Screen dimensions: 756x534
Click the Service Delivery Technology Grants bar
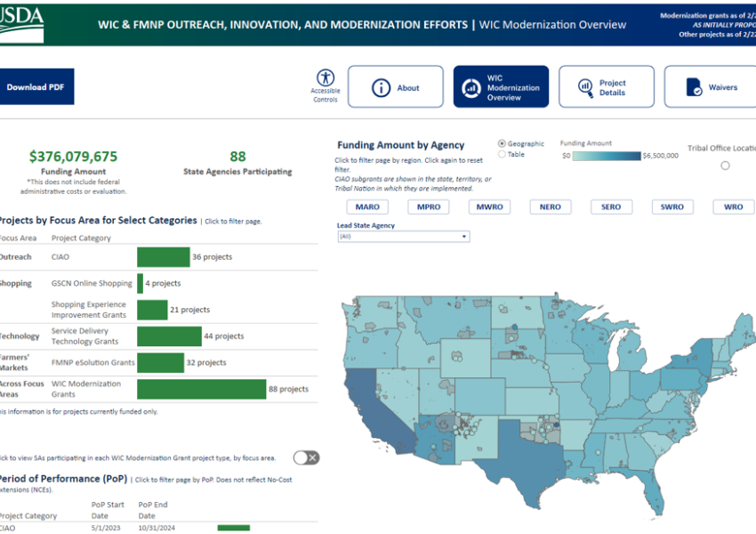(x=169, y=336)
